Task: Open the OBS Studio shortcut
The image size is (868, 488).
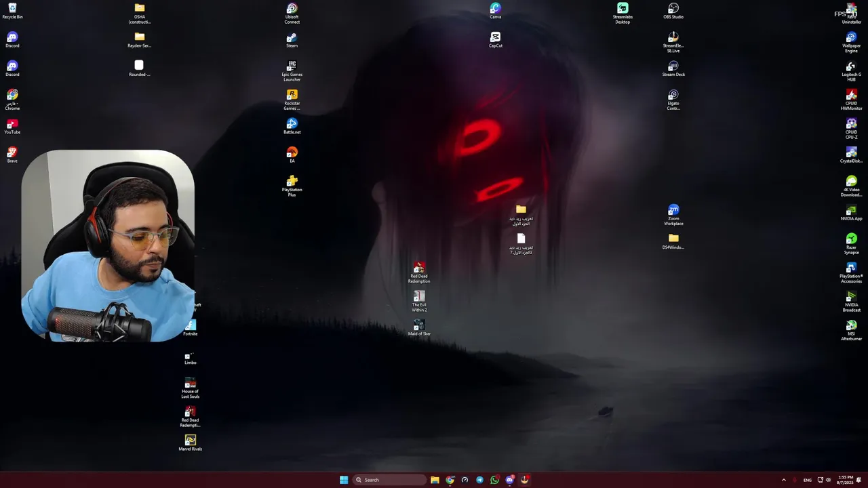Action: pyautogui.click(x=673, y=11)
